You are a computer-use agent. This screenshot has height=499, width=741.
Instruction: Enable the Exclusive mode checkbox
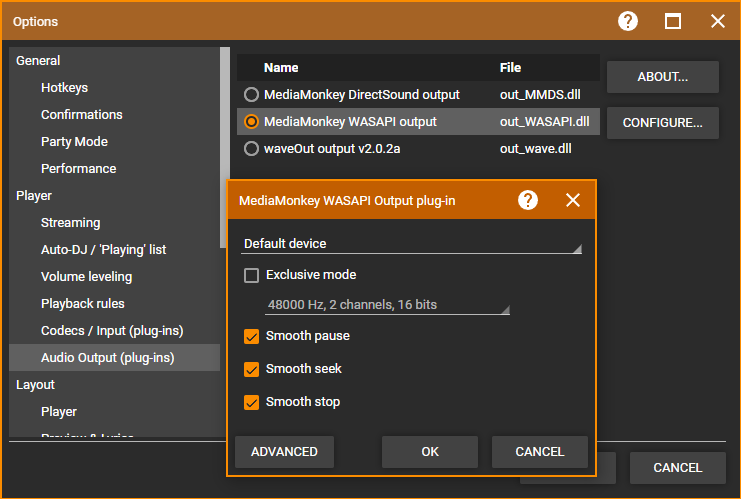click(x=251, y=275)
